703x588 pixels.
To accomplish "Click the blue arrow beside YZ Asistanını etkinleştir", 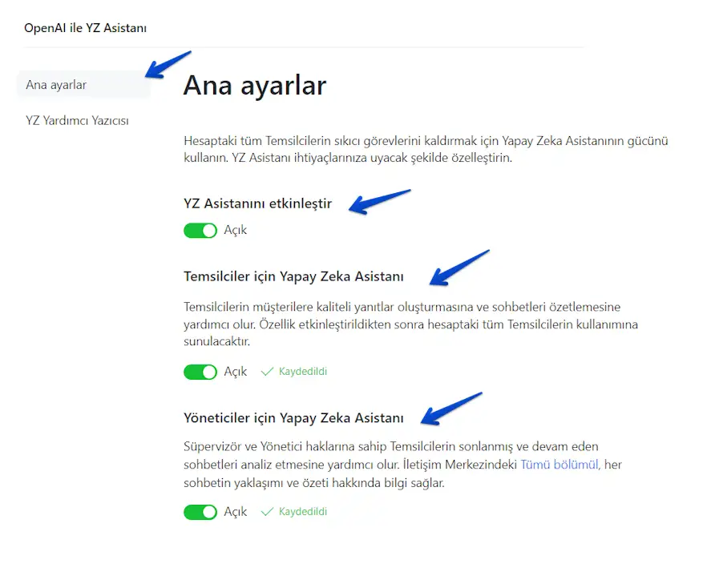I will 380,202.
